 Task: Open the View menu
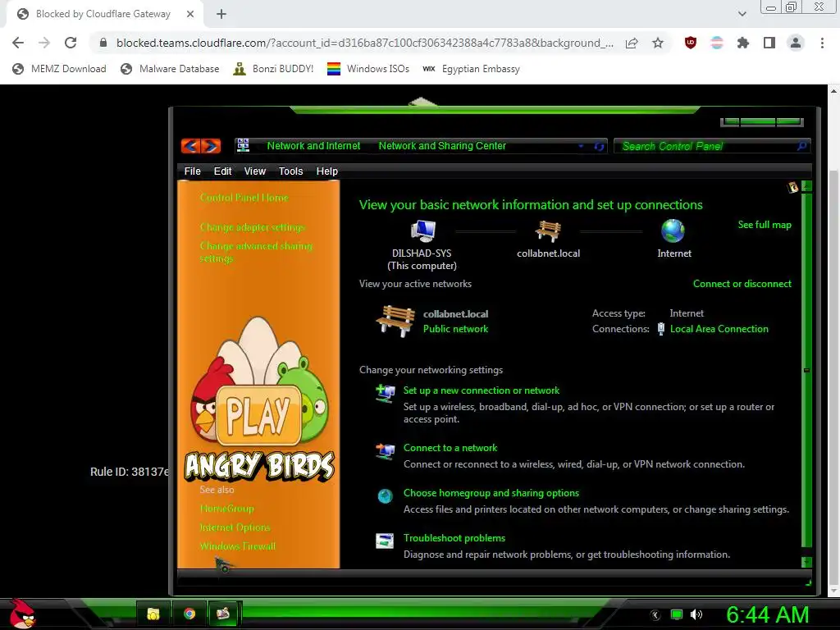click(254, 171)
